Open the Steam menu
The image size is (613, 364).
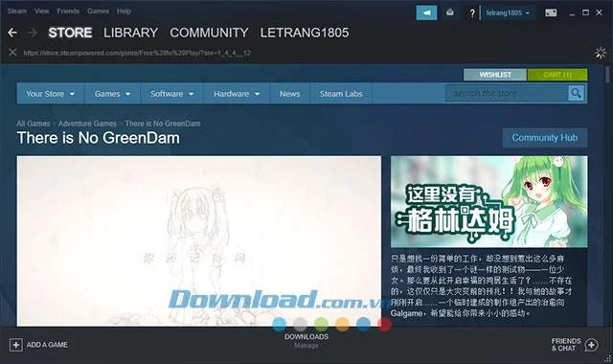tap(17, 11)
